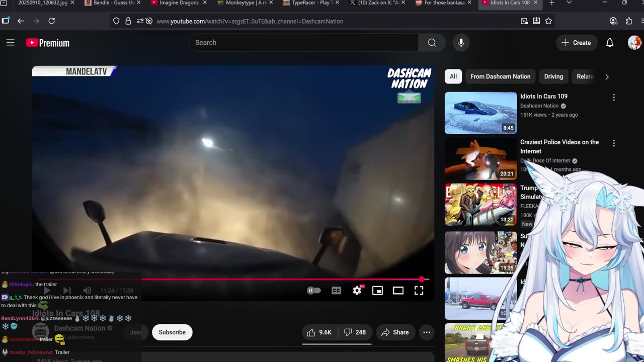Open Idiots In Cars 109 thumbnail
644x362 pixels.
(480, 113)
